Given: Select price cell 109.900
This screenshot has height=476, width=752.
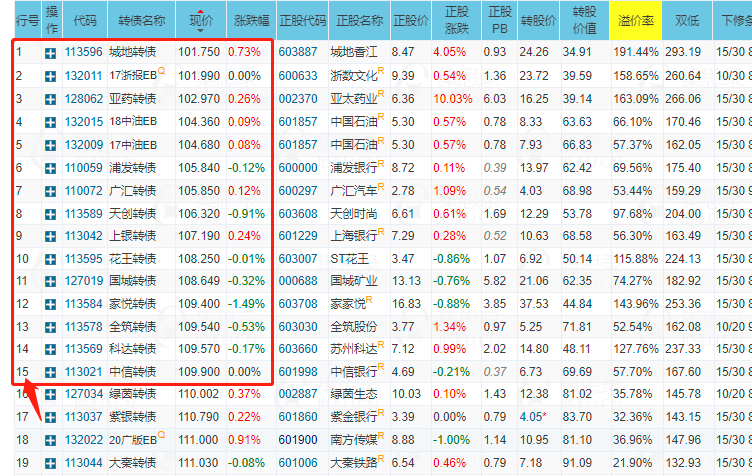Looking at the screenshot, I should 199,372.
